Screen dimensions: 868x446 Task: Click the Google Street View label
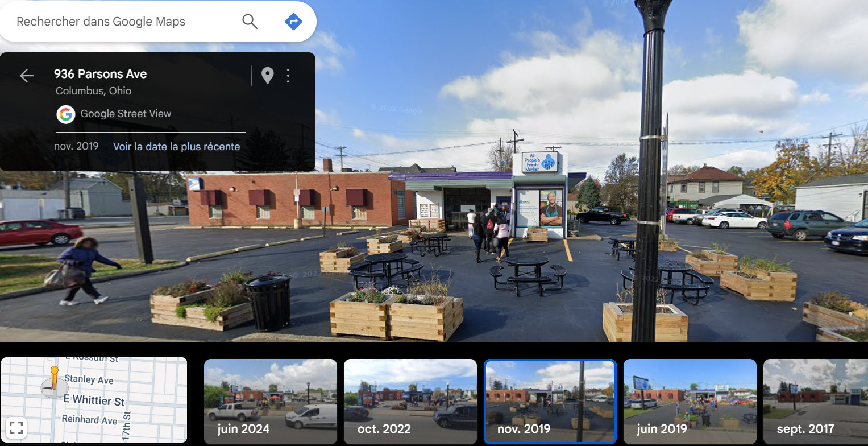[x=126, y=114]
